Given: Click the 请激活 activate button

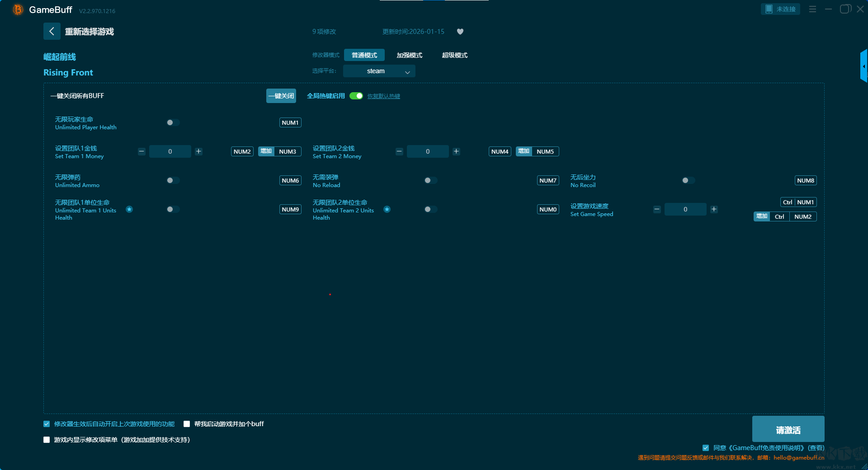Looking at the screenshot, I should (x=788, y=429).
